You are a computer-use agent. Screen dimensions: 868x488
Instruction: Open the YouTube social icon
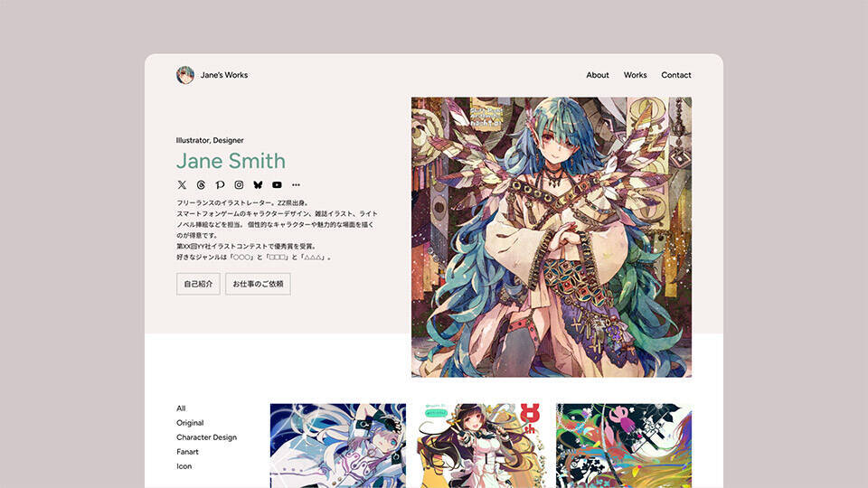[277, 184]
